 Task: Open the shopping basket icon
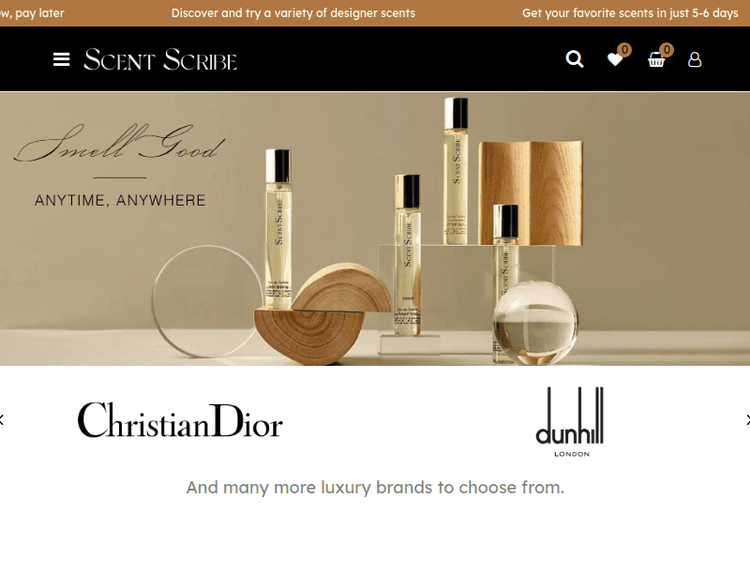click(656, 60)
